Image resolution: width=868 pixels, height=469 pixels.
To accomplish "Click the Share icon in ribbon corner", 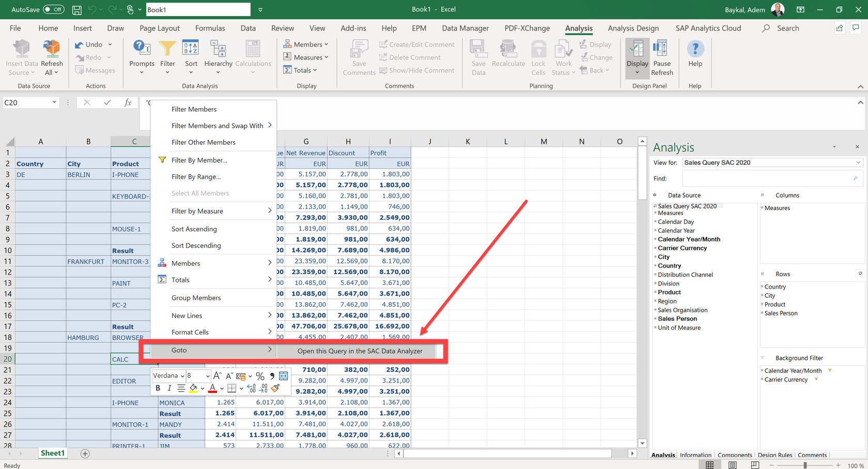I will (x=840, y=28).
